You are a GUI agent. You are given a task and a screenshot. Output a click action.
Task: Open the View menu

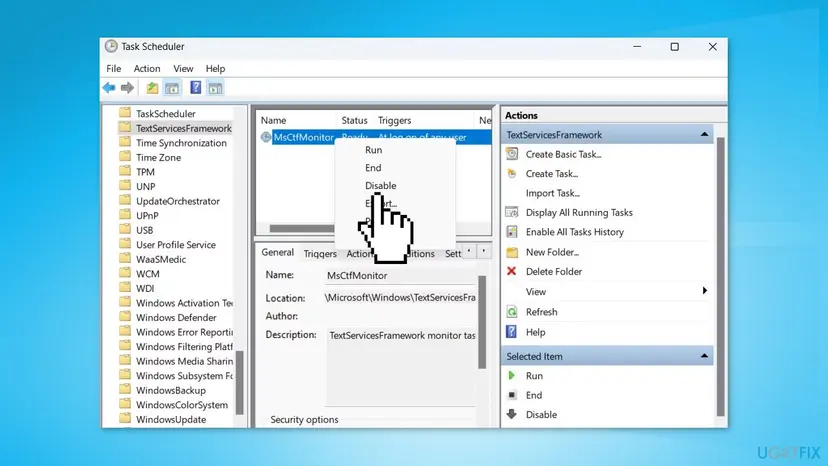pyautogui.click(x=183, y=69)
